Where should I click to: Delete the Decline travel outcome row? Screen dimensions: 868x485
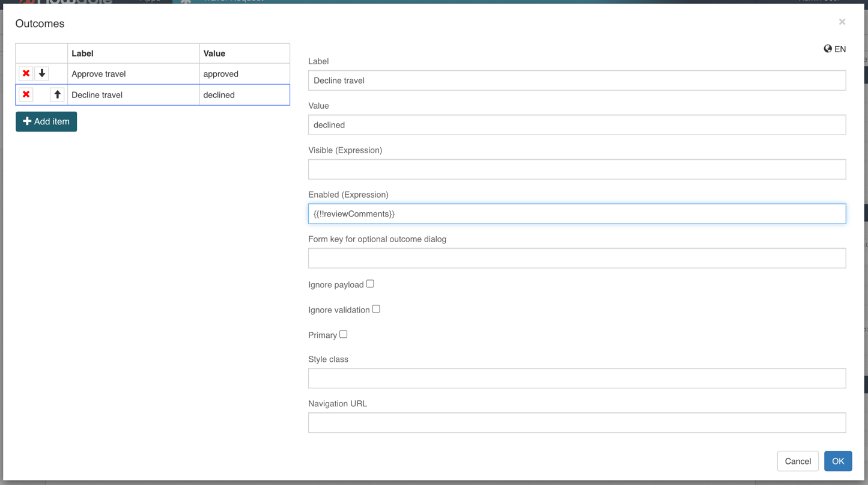pos(26,94)
